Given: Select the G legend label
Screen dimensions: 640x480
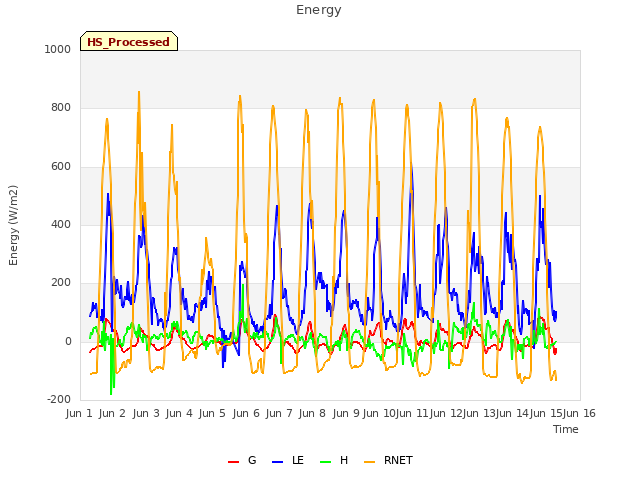Looking at the screenshot, I should pyautogui.click(x=252, y=460).
